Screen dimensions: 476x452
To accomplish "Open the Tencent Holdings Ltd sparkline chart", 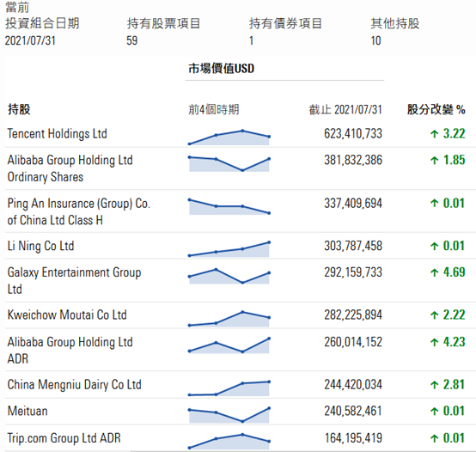I will [229, 137].
